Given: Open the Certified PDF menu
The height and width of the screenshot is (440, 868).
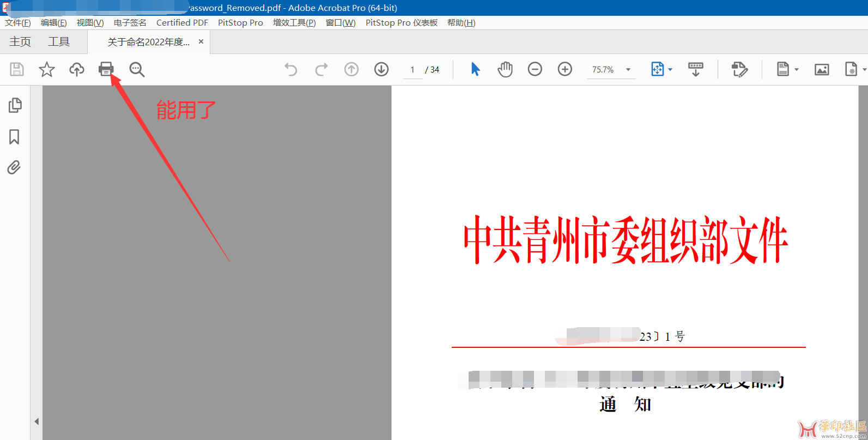Looking at the screenshot, I should point(182,23).
